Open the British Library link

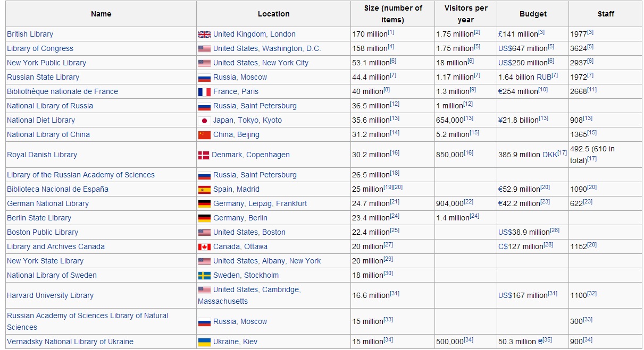coord(30,34)
